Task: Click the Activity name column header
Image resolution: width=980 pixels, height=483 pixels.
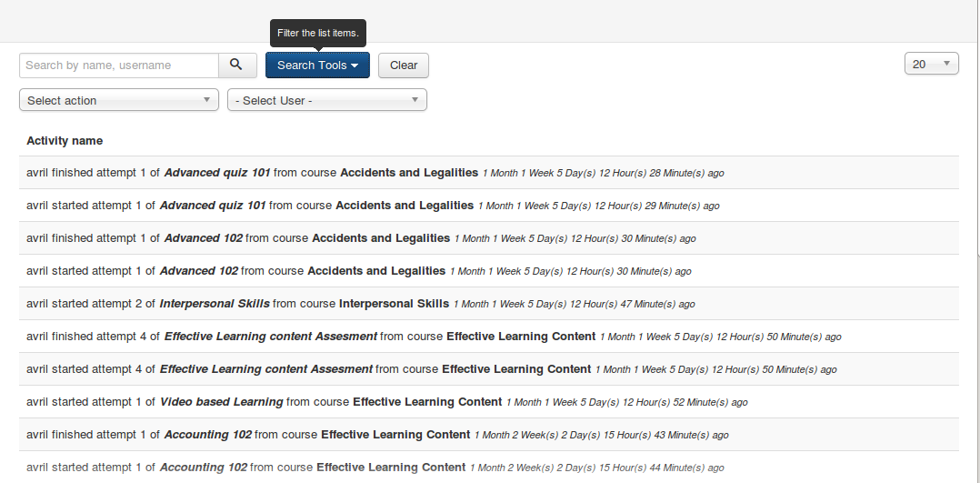Action: (65, 141)
